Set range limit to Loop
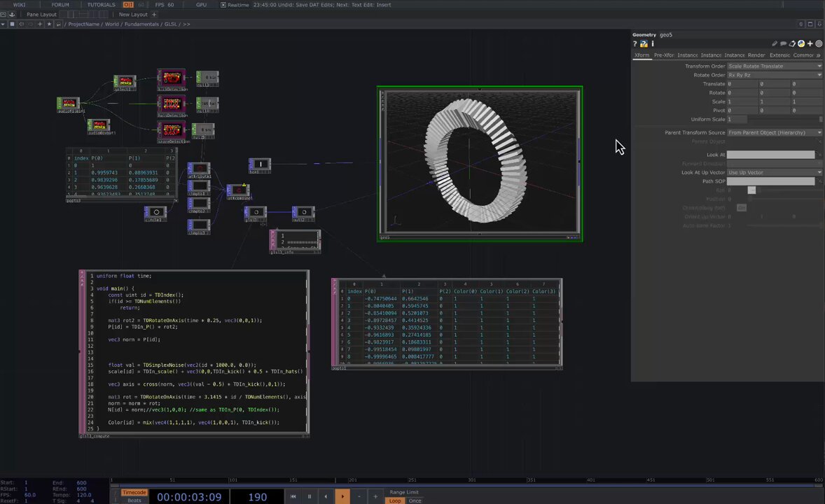 pyautogui.click(x=394, y=500)
